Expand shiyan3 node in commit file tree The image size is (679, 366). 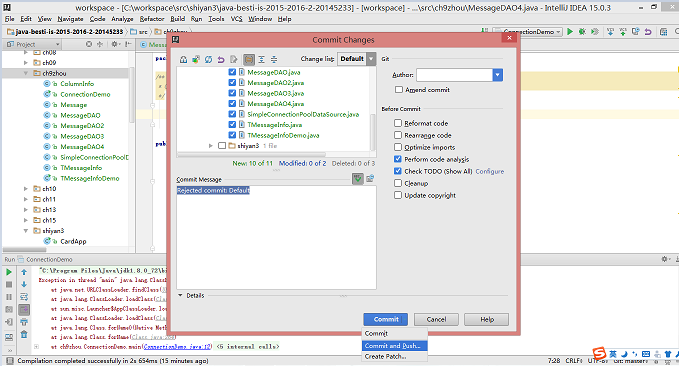(x=211, y=146)
